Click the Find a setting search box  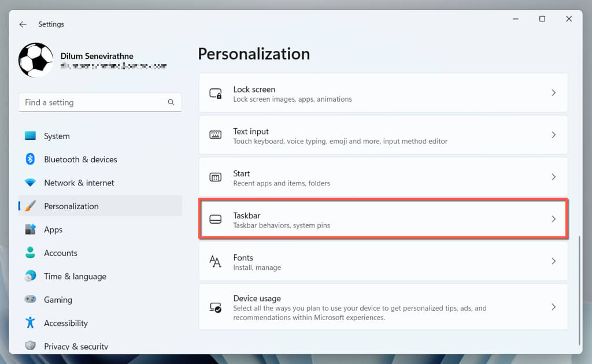point(92,102)
